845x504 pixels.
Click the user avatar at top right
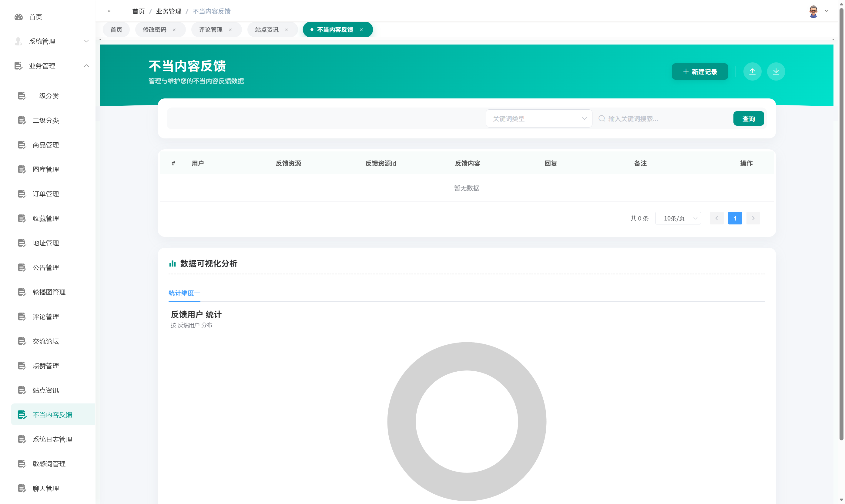[813, 11]
